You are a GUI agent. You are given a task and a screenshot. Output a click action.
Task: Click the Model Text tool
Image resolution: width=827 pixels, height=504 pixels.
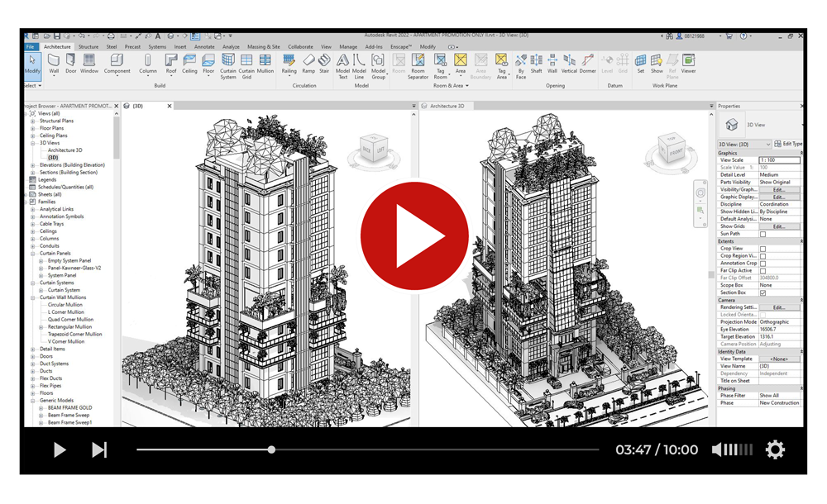coord(342,64)
